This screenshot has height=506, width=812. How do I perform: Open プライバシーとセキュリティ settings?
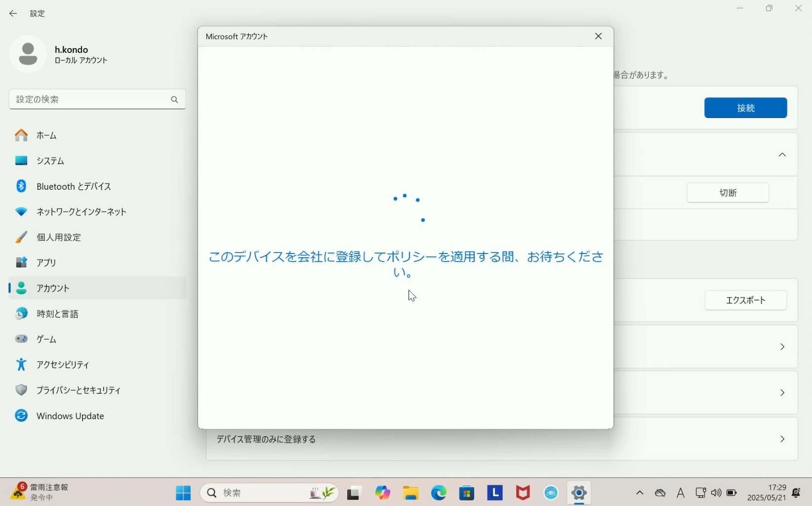78,390
